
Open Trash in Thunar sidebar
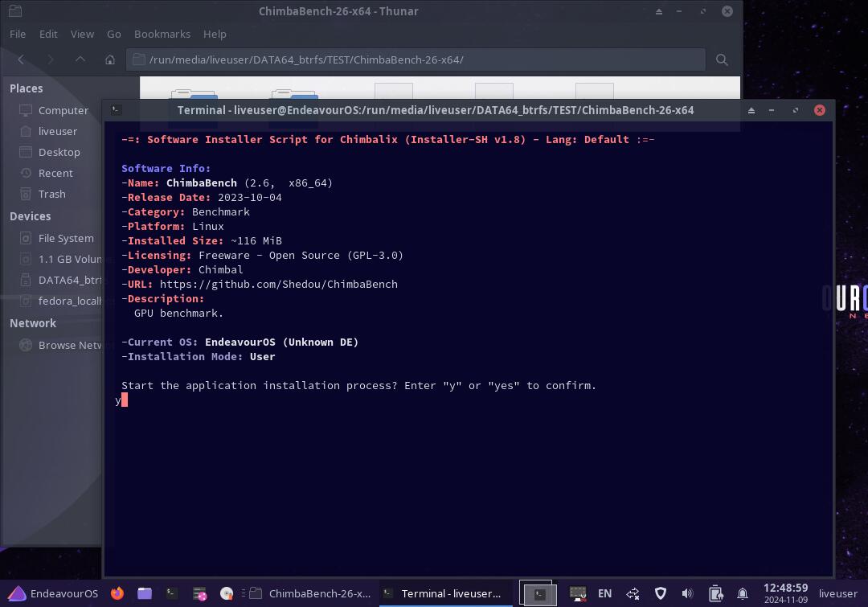click(51, 195)
